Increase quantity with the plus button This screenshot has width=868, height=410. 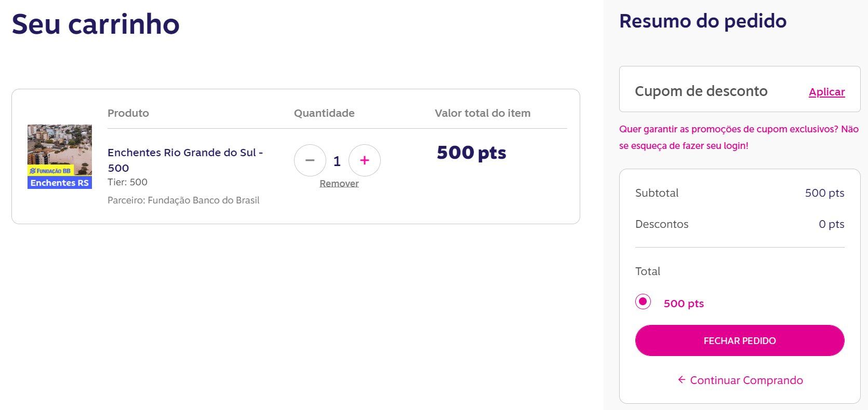(365, 160)
